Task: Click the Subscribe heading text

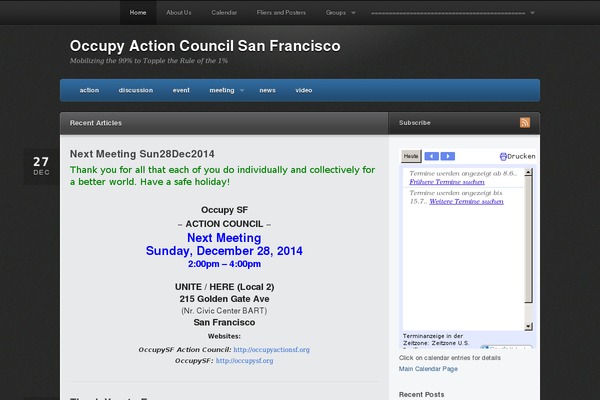Action: (x=415, y=122)
